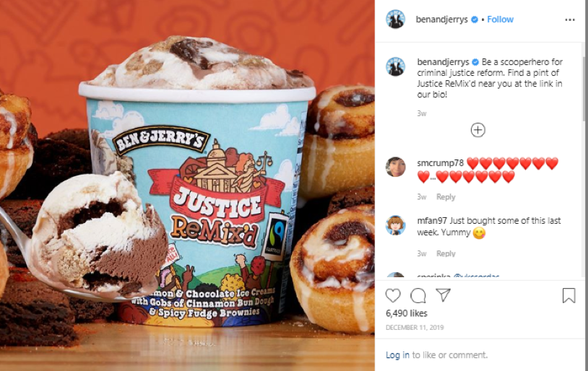Share post using the paper plane icon

(x=443, y=295)
